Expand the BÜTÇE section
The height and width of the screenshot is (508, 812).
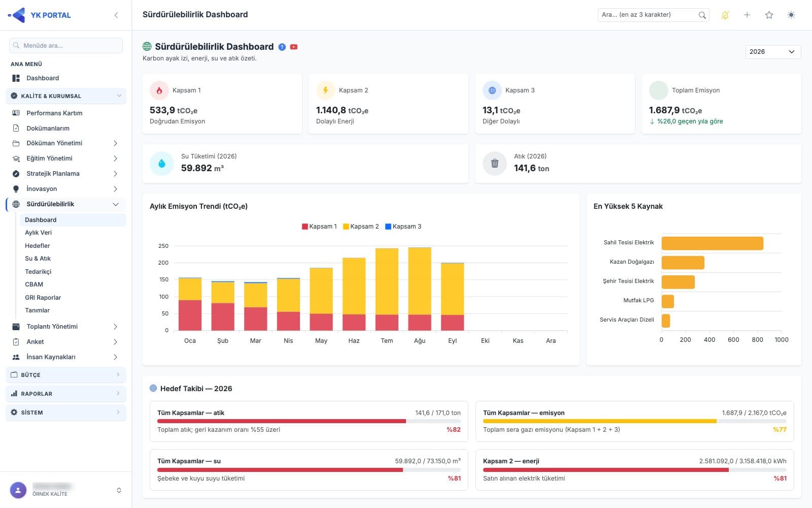point(66,375)
